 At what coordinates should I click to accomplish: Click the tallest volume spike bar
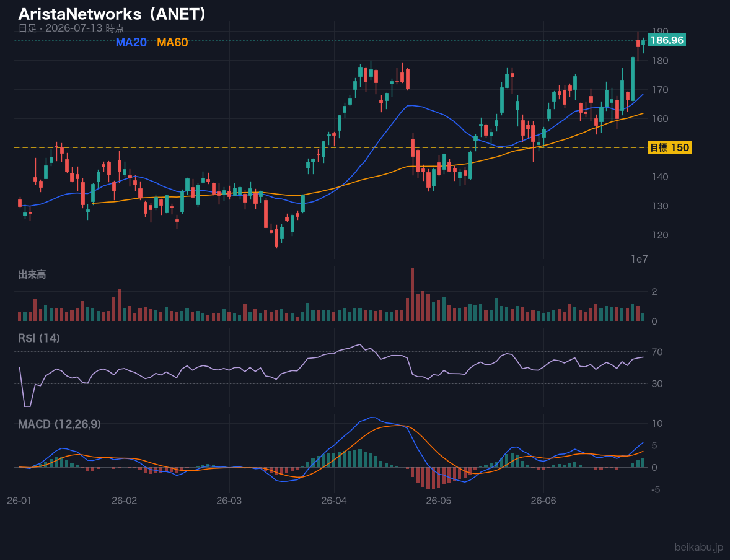[x=413, y=295]
